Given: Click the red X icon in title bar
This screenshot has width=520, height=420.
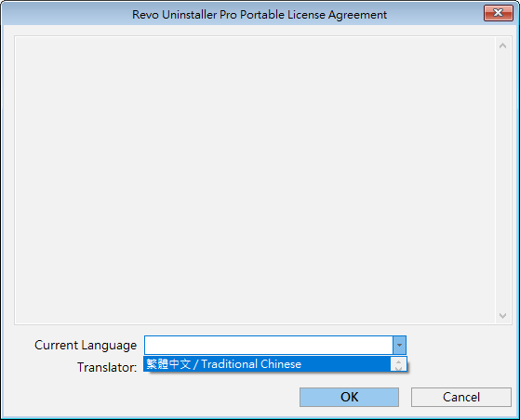Looking at the screenshot, I should point(498,13).
